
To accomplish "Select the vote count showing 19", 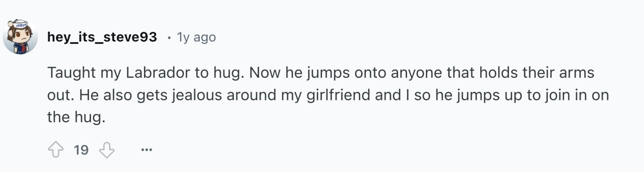I will 81,150.
